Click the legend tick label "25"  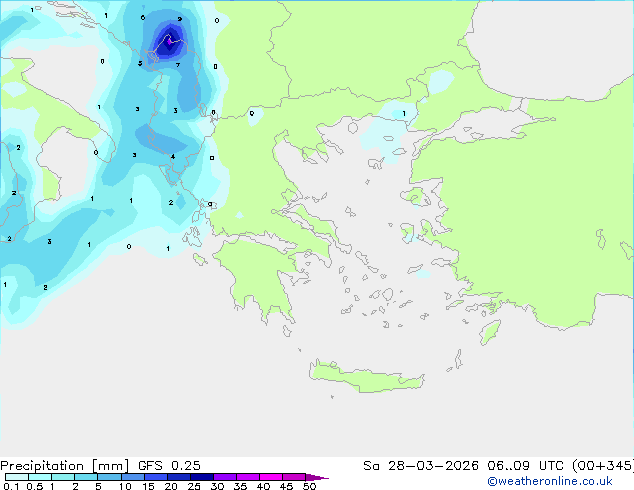coord(194,486)
